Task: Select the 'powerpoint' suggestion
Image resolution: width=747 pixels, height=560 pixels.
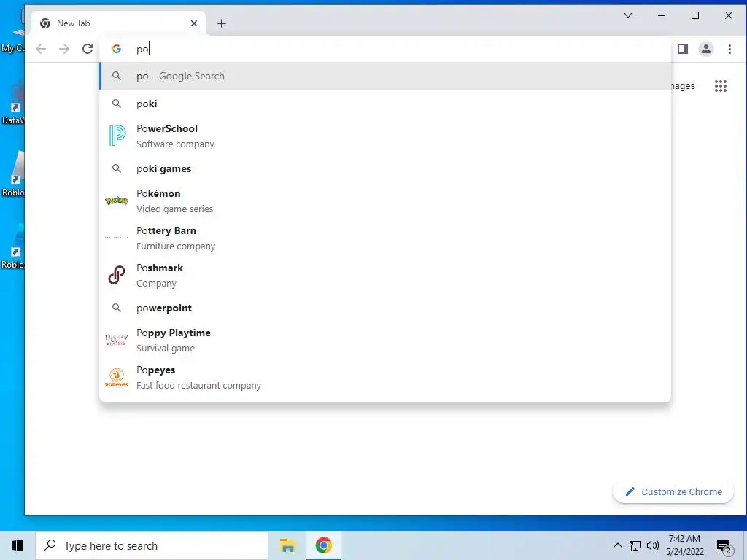Action: coord(385,308)
